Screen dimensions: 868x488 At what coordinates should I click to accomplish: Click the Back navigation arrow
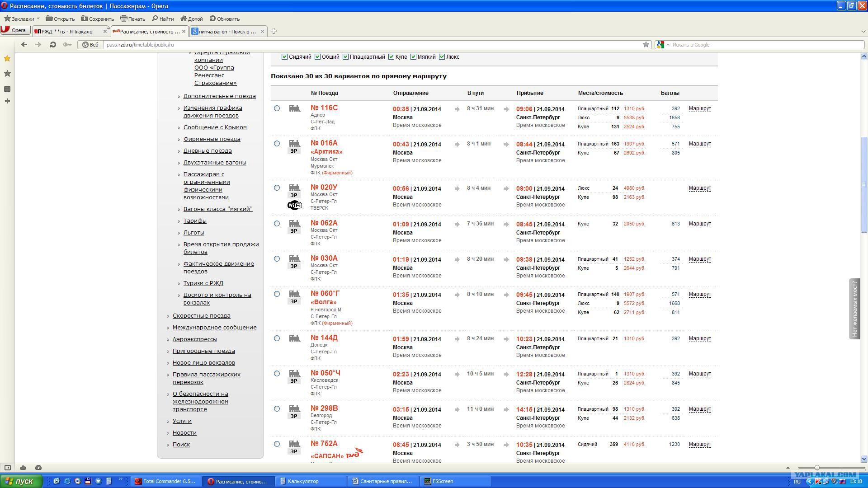[24, 45]
